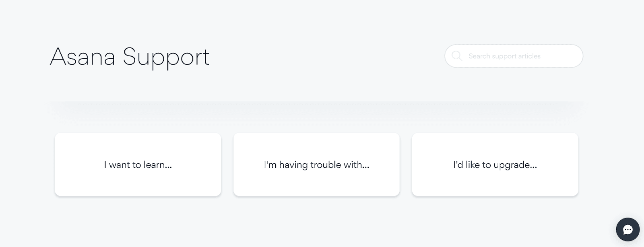Expand the upgrade options card
Image resolution: width=644 pixels, height=247 pixels.
(495, 165)
